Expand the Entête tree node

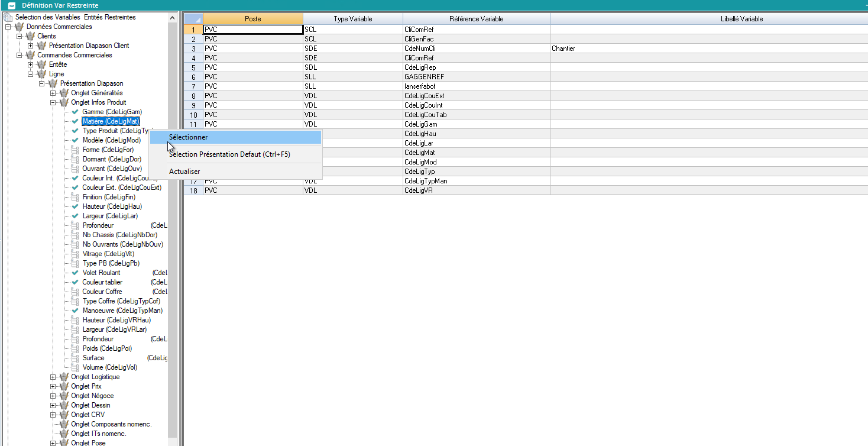click(31, 64)
